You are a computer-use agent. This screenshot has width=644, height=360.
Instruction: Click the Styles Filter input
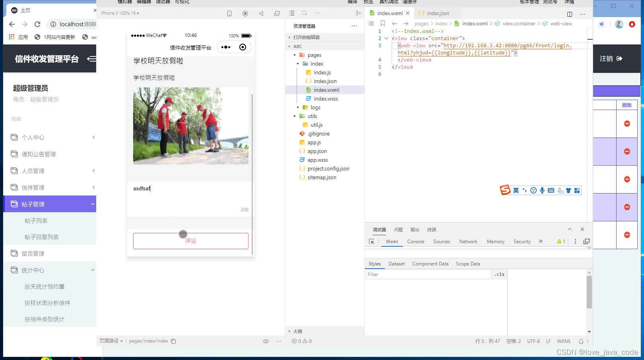(x=428, y=274)
